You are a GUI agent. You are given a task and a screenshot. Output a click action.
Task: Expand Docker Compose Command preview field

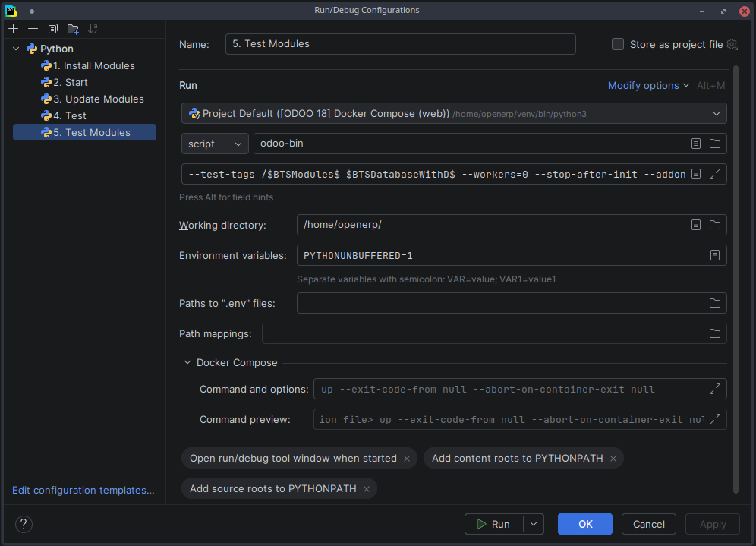click(715, 419)
